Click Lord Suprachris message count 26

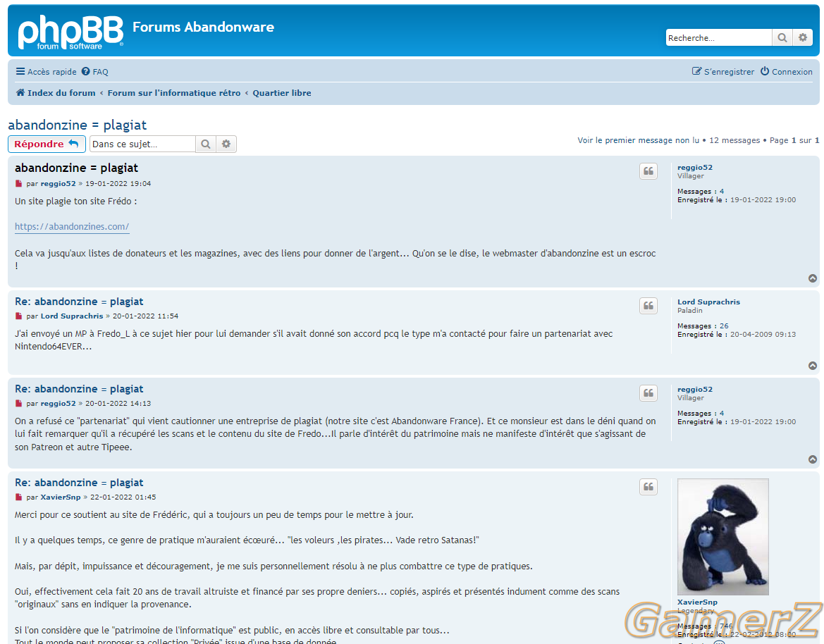pyautogui.click(x=724, y=326)
